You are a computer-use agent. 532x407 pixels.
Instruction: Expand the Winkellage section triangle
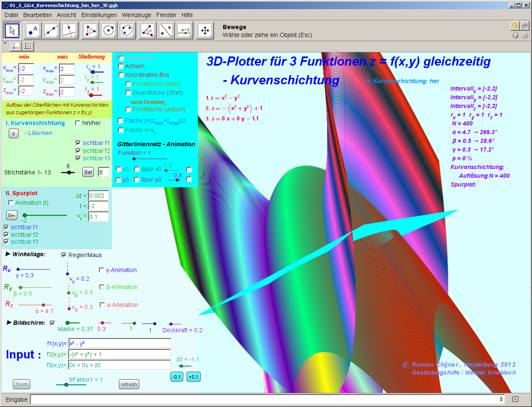[8, 254]
